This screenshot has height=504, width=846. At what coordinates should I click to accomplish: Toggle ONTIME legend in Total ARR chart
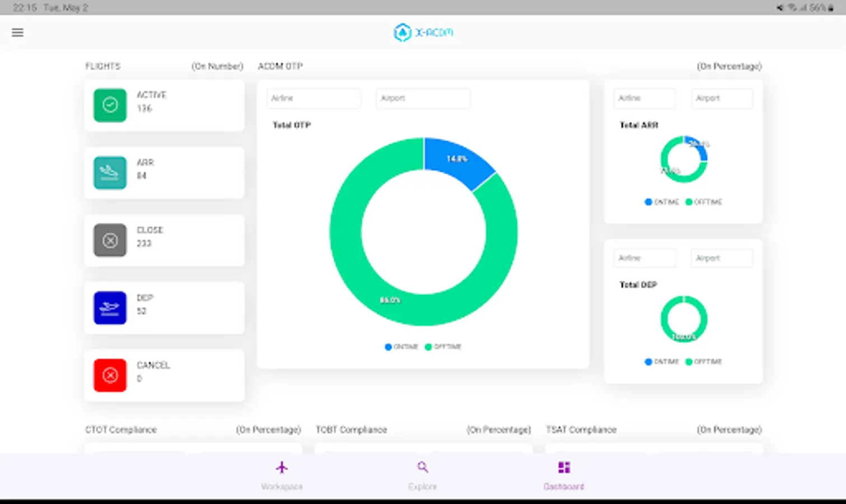click(662, 202)
